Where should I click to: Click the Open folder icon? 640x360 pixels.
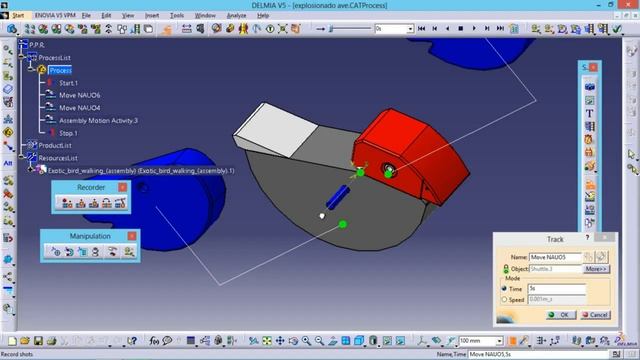click(x=25, y=340)
